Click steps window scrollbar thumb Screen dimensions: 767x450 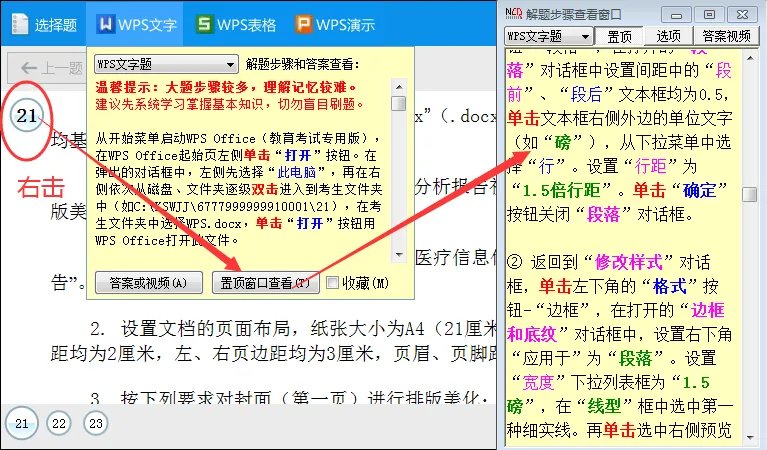[750, 194]
